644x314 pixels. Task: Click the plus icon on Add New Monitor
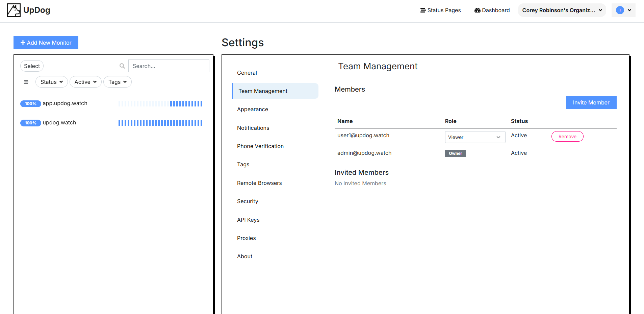click(23, 43)
